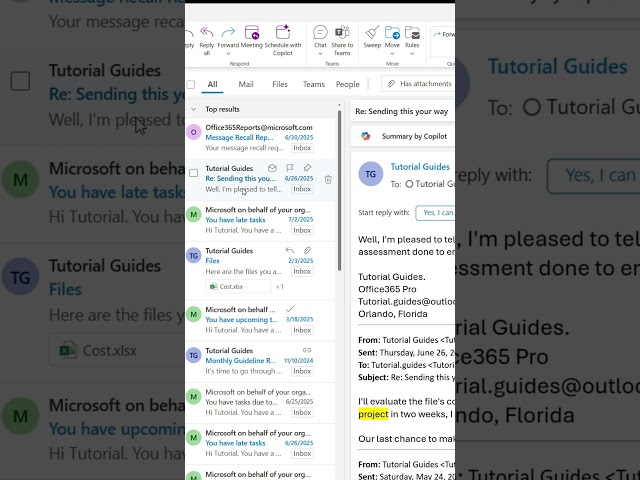Switch to the All results tab
The image size is (640, 480).
click(212, 84)
